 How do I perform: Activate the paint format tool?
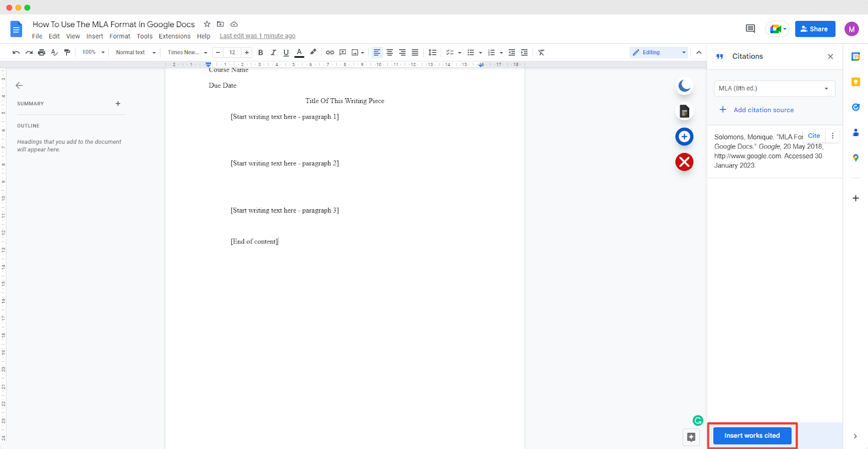coord(67,53)
